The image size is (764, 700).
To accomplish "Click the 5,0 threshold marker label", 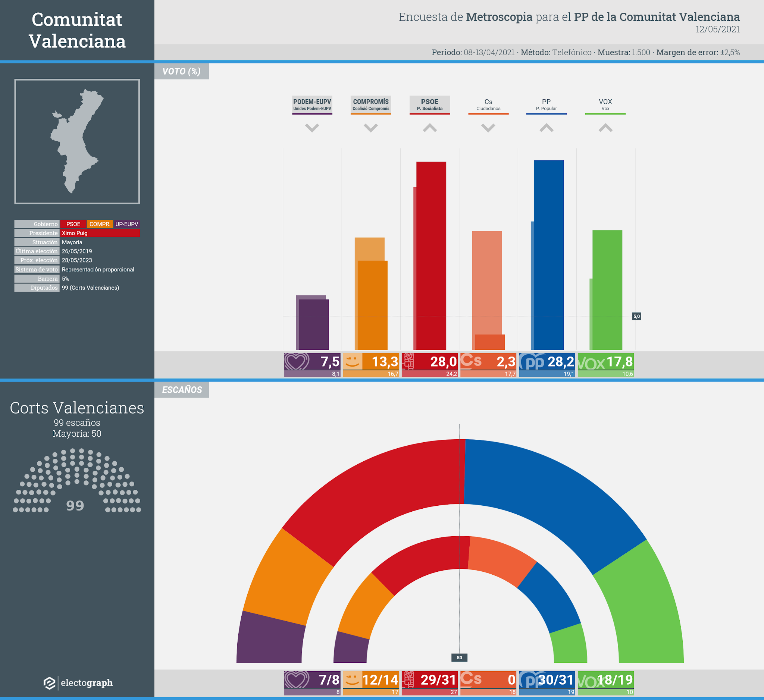I will 636,316.
